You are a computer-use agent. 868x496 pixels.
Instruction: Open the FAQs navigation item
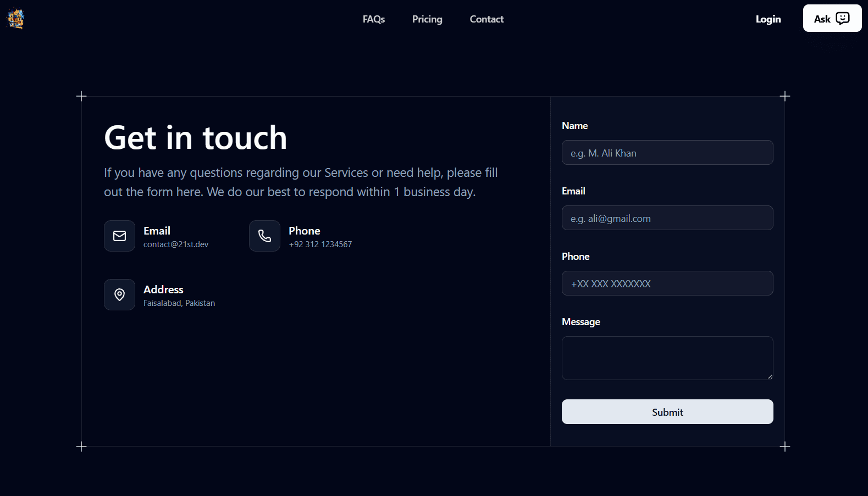coord(373,19)
